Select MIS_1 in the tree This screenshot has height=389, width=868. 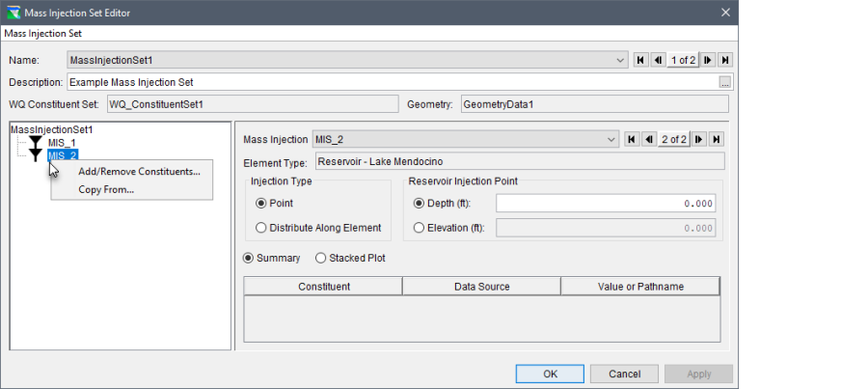62,143
